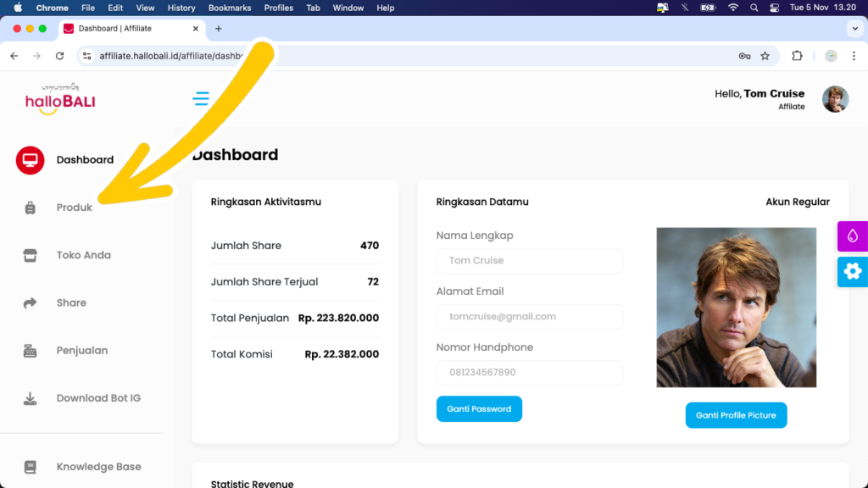This screenshot has height=488, width=868.
Task: Open the Dashboard sidebar icon
Action: tap(30, 160)
